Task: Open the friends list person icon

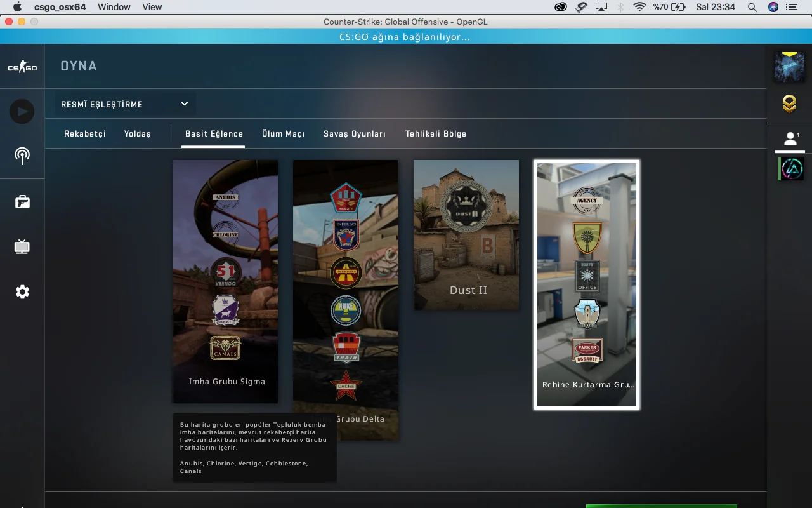Action: [x=790, y=139]
